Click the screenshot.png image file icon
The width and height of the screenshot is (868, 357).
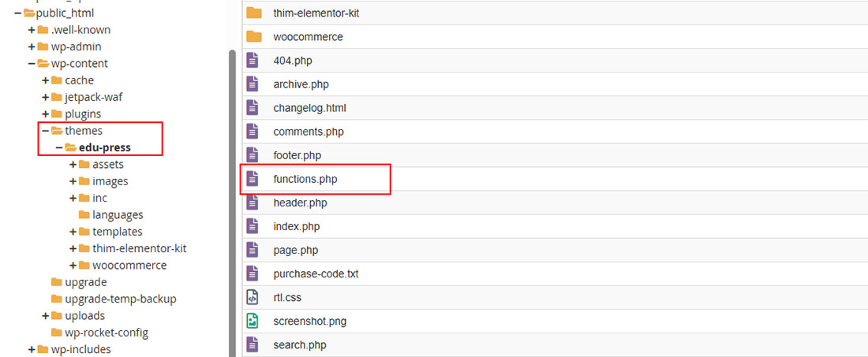(253, 321)
